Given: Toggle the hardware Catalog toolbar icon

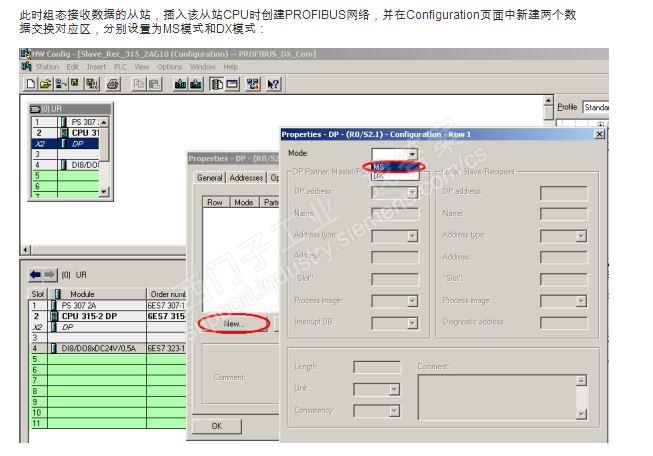Looking at the screenshot, I should point(217,84).
